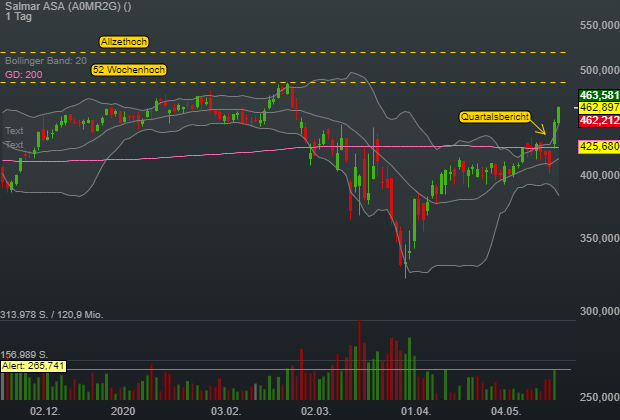This screenshot has width=620, height=420.
Task: Click the yellow 462,897 price tag
Action: (599, 108)
